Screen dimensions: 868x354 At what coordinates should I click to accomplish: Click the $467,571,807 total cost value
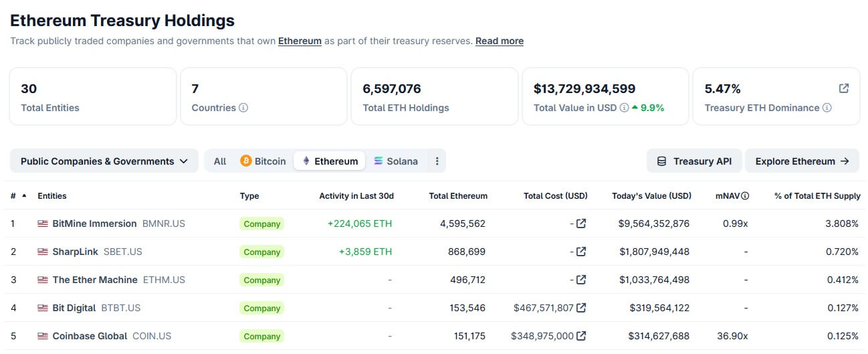[544, 308]
